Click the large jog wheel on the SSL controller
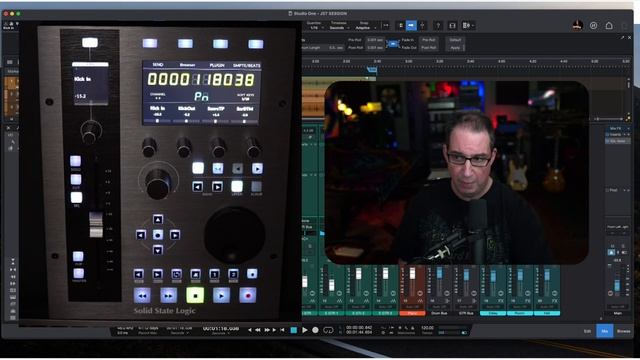This screenshot has width=640, height=360. click(234, 235)
